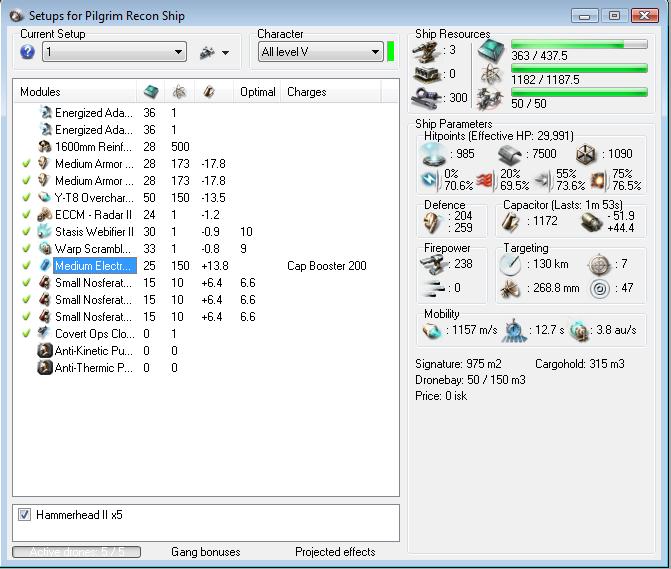Click the Price: 0 isk text
Viewport: 671px width, 569px height.
coord(441,396)
